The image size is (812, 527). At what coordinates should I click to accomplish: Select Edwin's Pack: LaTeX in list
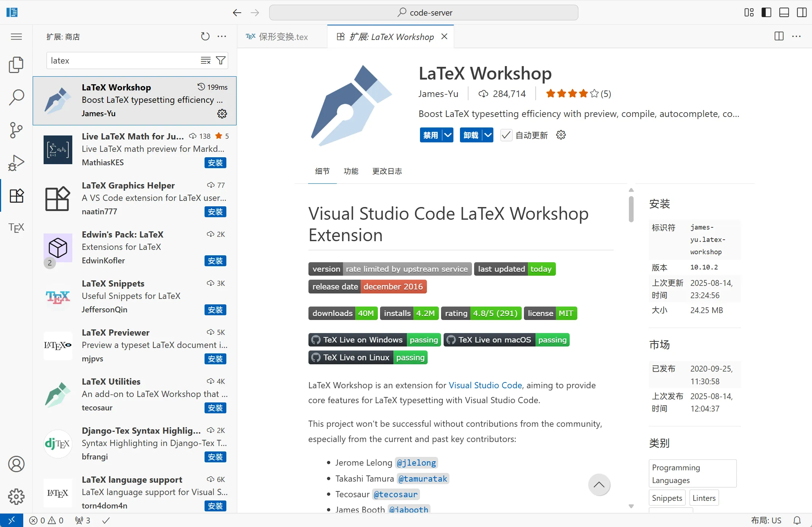pyautogui.click(x=134, y=248)
